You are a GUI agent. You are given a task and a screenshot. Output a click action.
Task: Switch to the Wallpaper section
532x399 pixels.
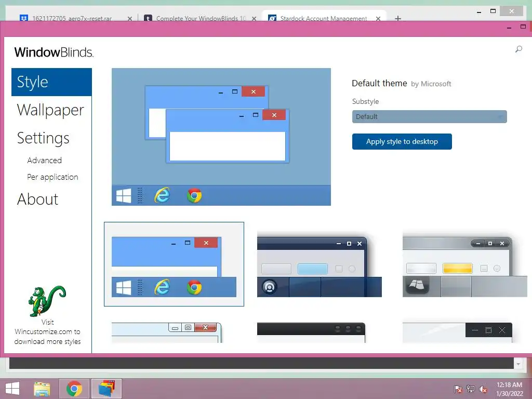50,110
